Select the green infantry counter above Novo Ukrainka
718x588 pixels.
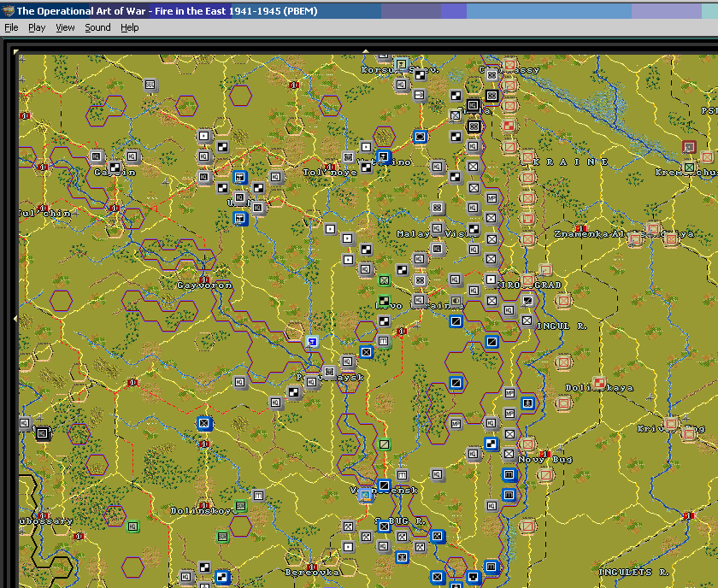click(x=384, y=279)
